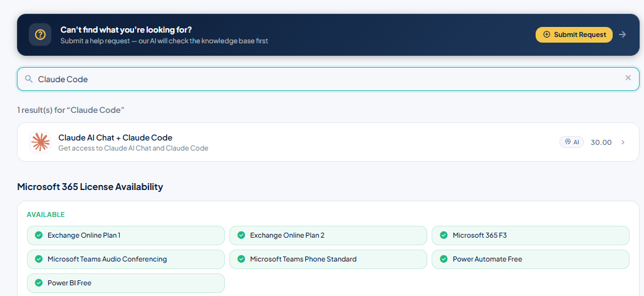The image size is (644, 296).
Task: Click green check beside Teams Audio Conferencing
Action: coord(39,259)
